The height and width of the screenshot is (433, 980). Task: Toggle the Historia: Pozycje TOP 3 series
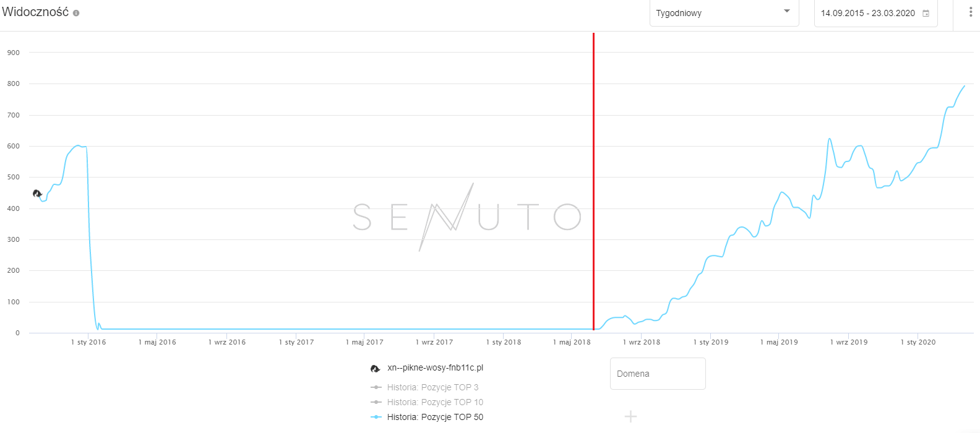pos(432,387)
